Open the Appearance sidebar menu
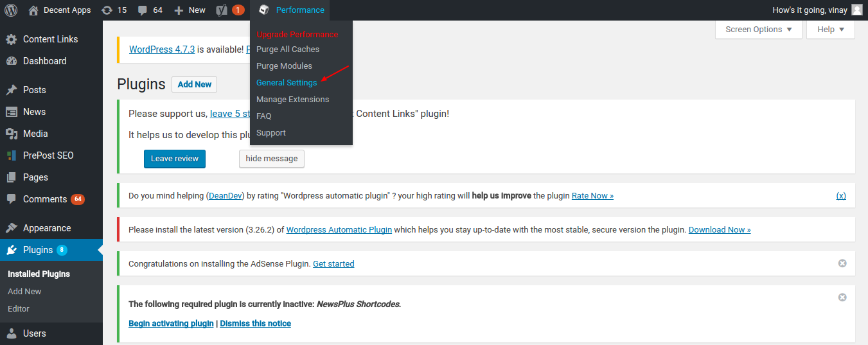This screenshot has height=345, width=868. pos(46,228)
